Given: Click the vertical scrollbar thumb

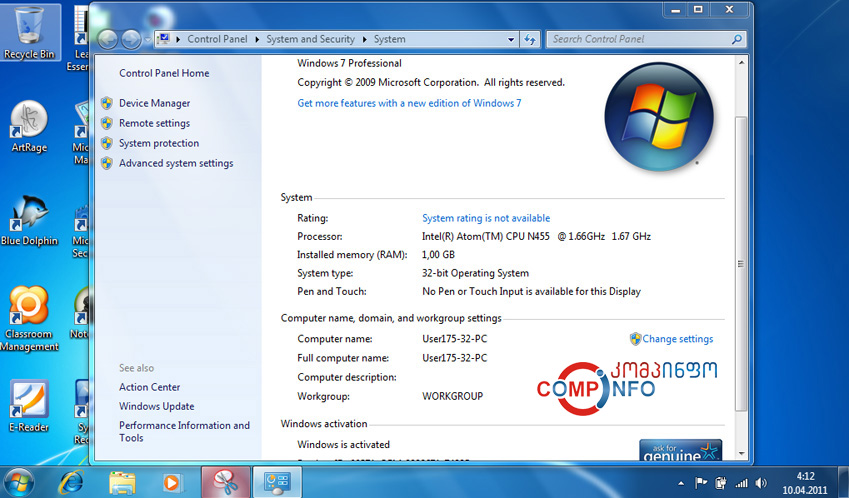Looking at the screenshot, I should coord(741,263).
